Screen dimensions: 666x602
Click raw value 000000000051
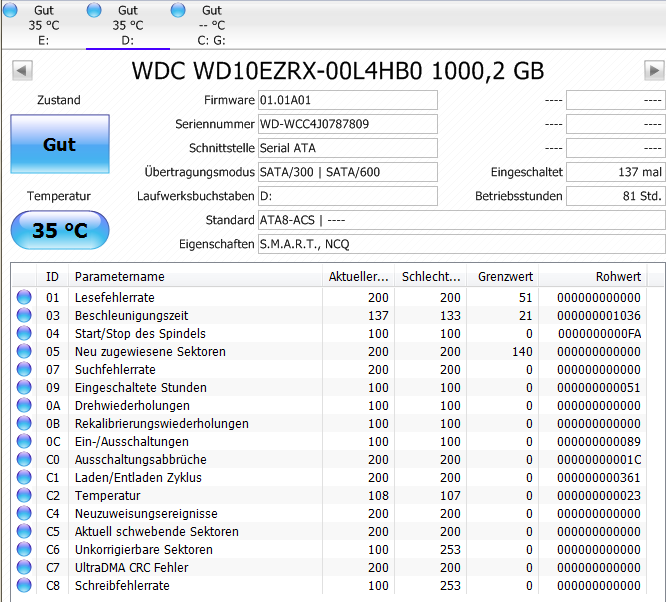(599, 387)
